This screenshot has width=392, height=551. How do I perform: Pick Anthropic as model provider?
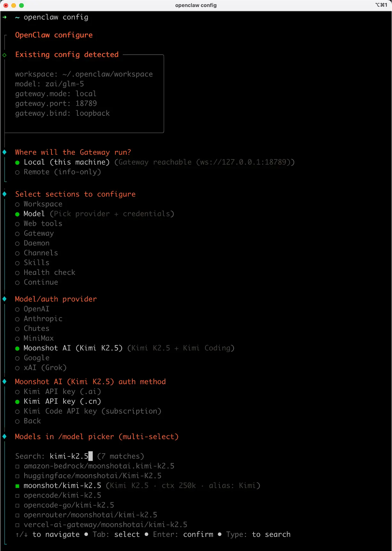click(39, 319)
